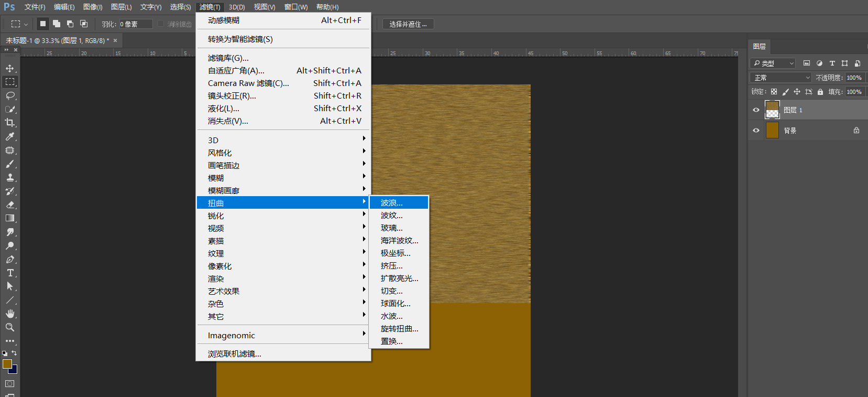Choose 极坐标... distortion filter
This screenshot has width=868, height=397.
(x=399, y=253)
